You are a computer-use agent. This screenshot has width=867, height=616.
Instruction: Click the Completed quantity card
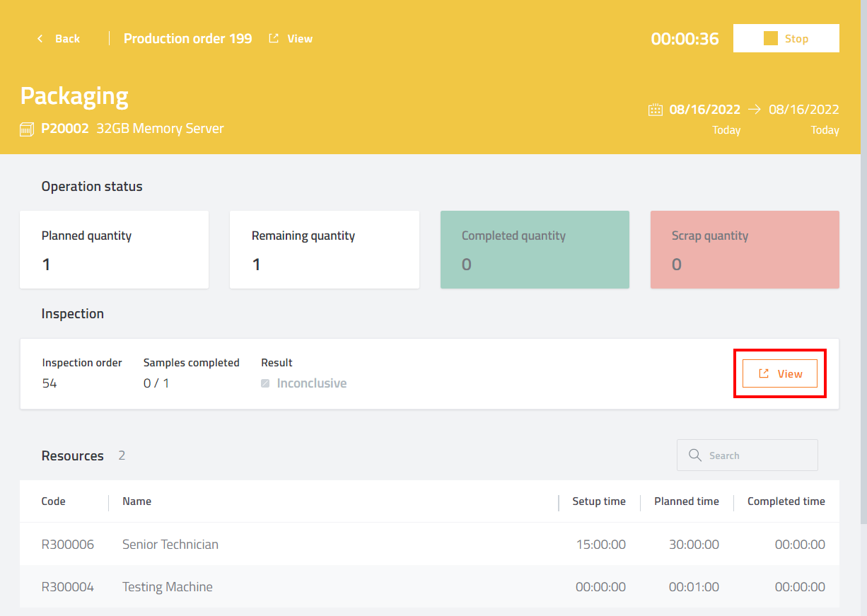point(535,250)
